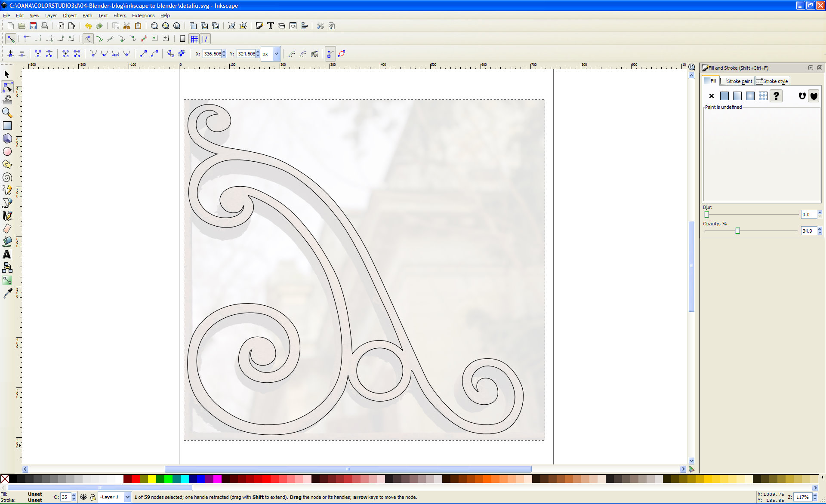Select the Star and polygon tool

point(7,164)
